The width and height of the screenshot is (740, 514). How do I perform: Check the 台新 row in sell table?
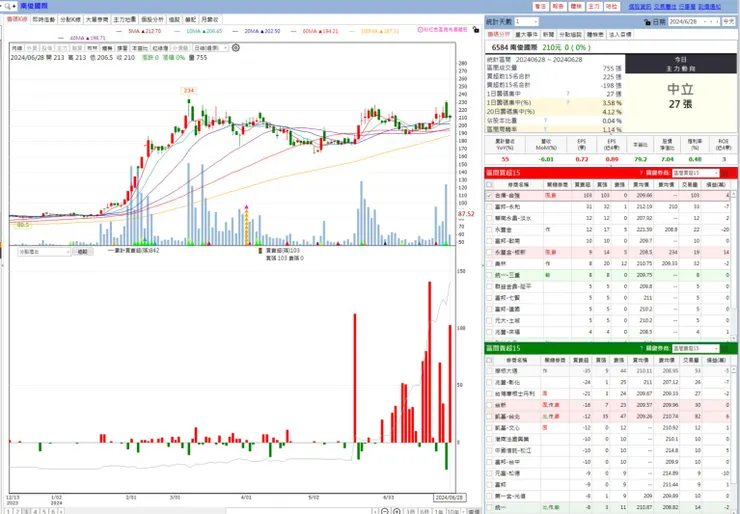pyautogui.click(x=489, y=405)
